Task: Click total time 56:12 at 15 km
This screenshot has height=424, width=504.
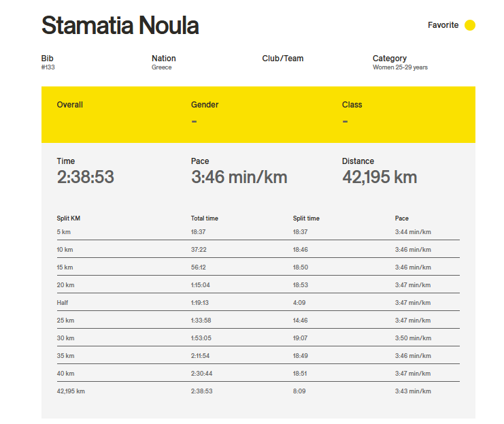Action: click(x=199, y=267)
